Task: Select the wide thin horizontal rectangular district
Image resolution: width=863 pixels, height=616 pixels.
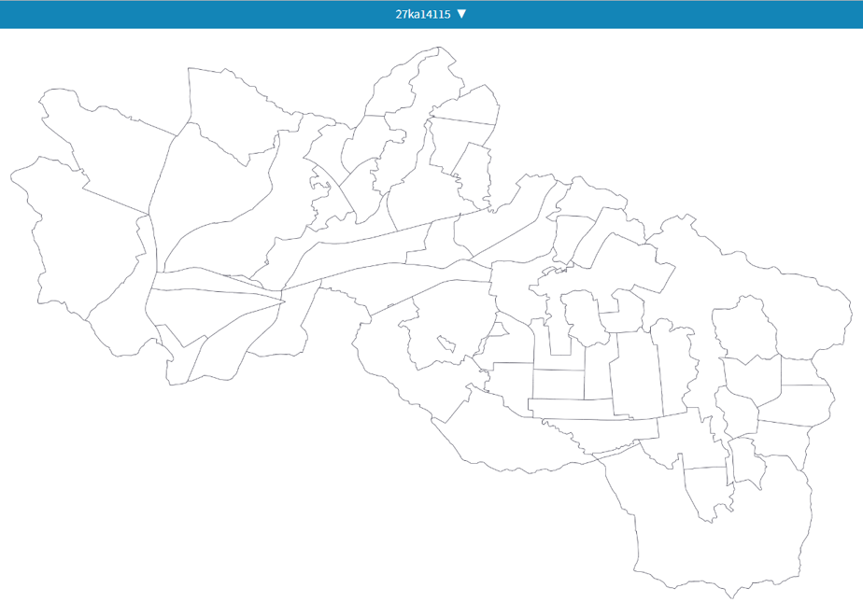Action: pyautogui.click(x=593, y=410)
